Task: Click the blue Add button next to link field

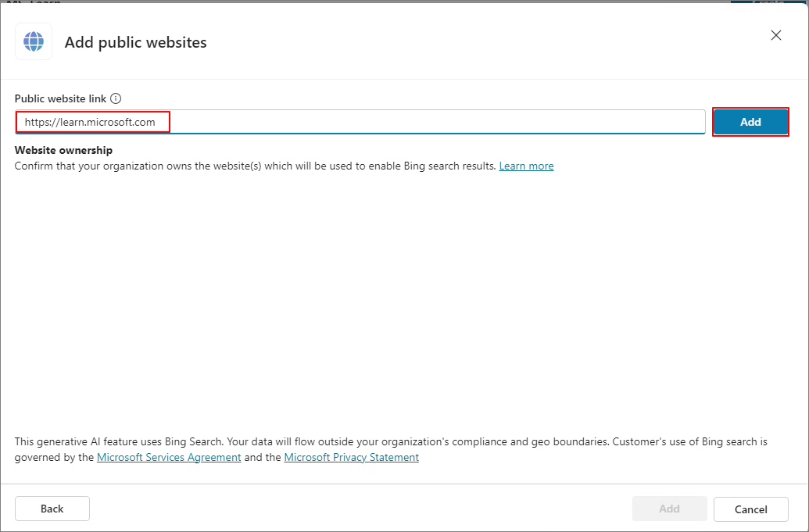Action: pyautogui.click(x=750, y=122)
